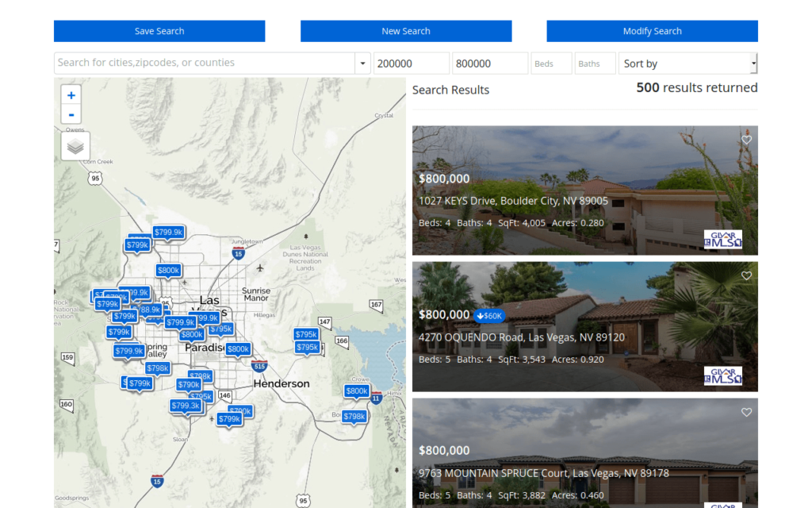Open the 1027 KEYS Drive address link
This screenshot has height=508, width=812.
pyautogui.click(x=513, y=201)
